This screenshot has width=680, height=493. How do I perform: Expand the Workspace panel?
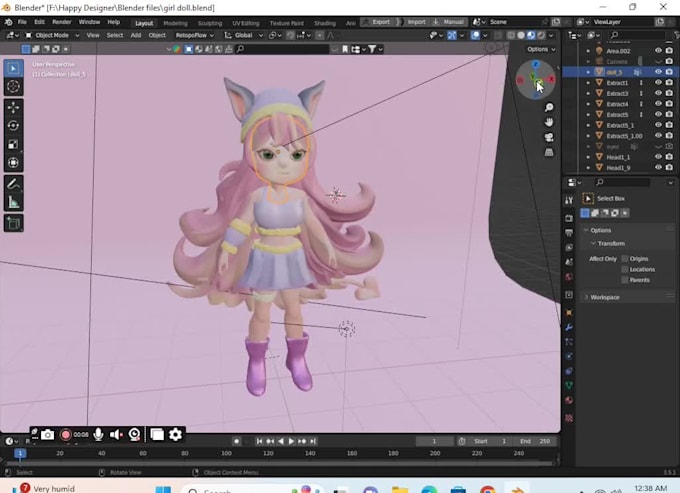(604, 297)
